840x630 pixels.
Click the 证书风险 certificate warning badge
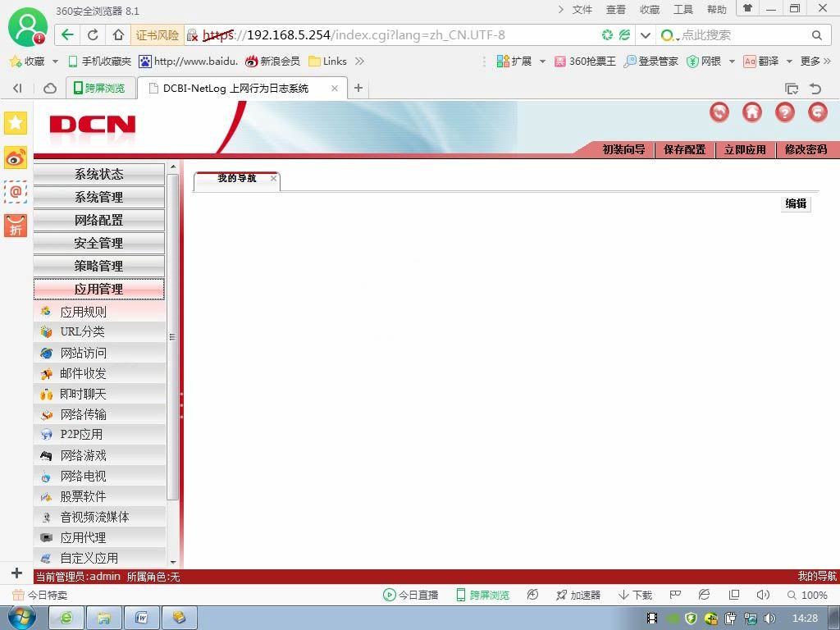157,35
